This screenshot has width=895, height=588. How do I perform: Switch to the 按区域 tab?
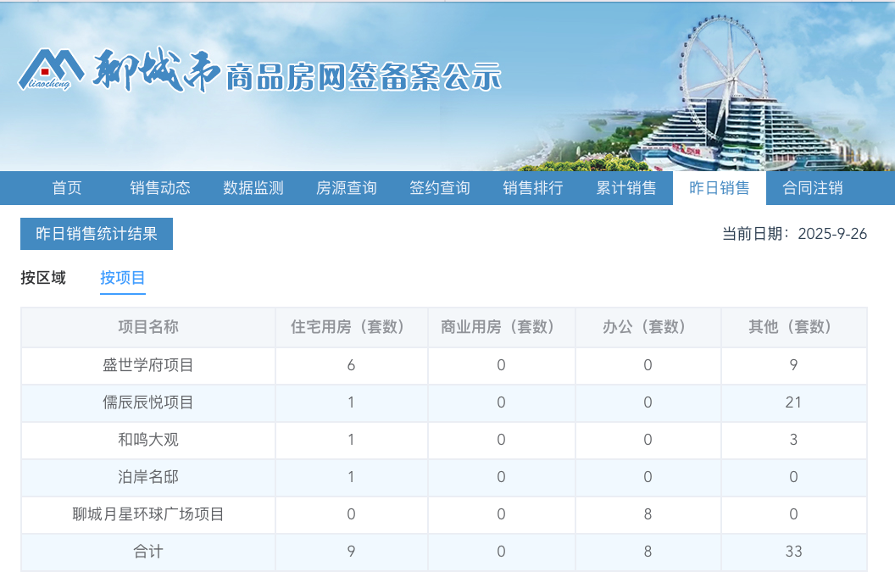point(41,277)
